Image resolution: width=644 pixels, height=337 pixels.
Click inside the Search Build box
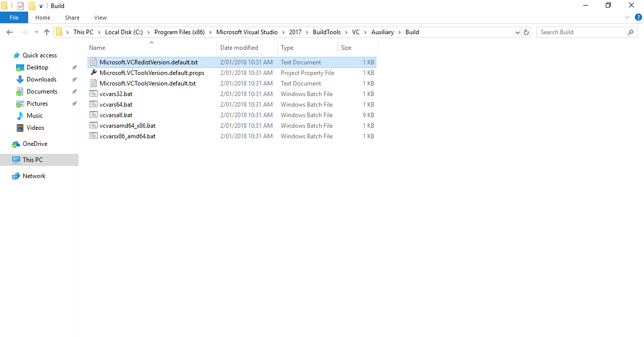click(579, 32)
